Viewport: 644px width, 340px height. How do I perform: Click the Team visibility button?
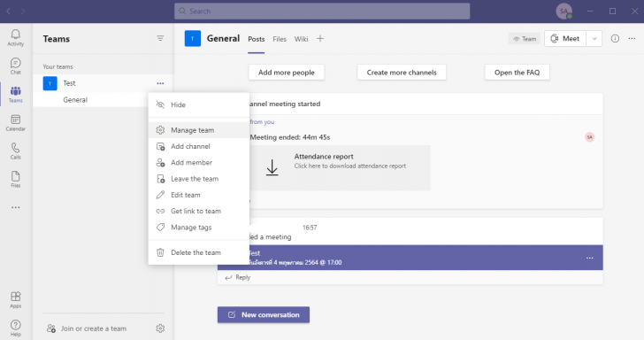525,39
